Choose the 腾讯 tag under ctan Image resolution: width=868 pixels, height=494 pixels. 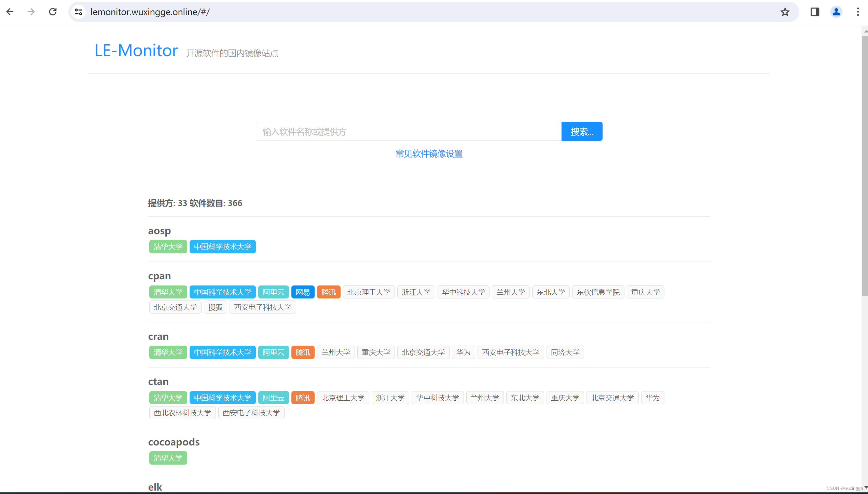[x=303, y=398]
